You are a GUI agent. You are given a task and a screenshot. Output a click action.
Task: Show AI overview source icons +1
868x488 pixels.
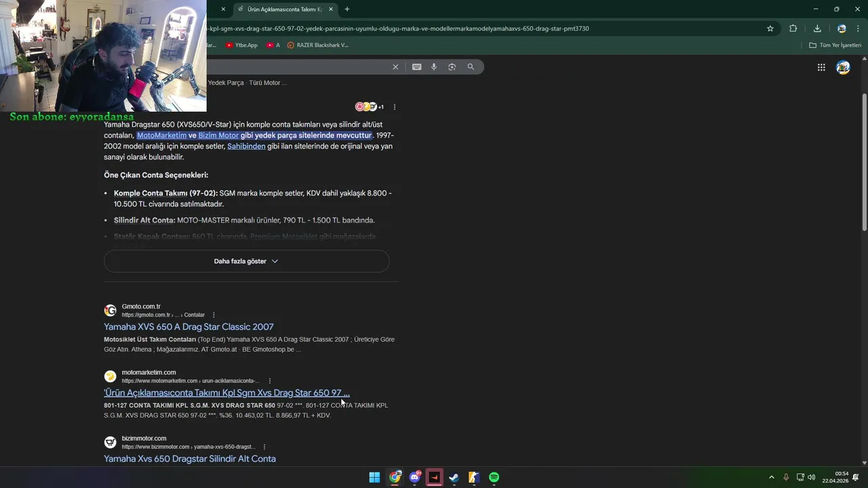click(370, 106)
